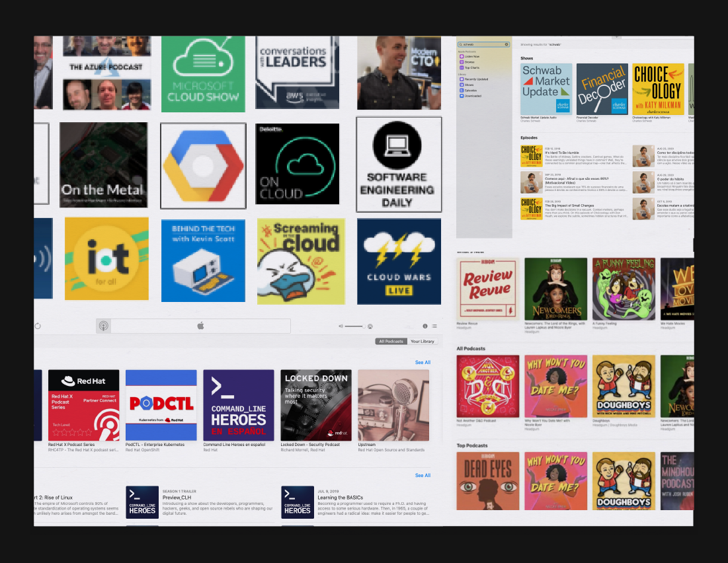Open Command Line Heroes en español artwork
728x563 pixels.
tap(239, 405)
